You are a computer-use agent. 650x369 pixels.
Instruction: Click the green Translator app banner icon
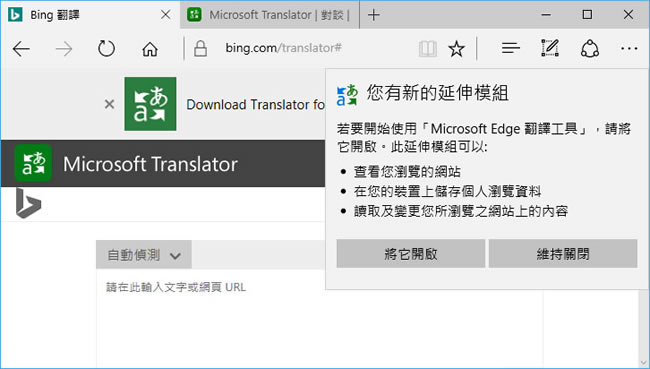pos(150,104)
